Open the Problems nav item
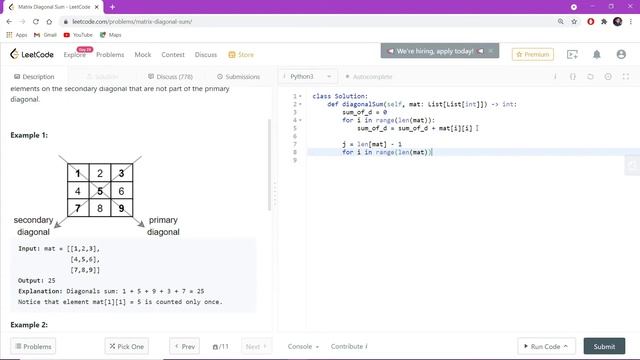This screenshot has height=360, width=640. pos(110,55)
